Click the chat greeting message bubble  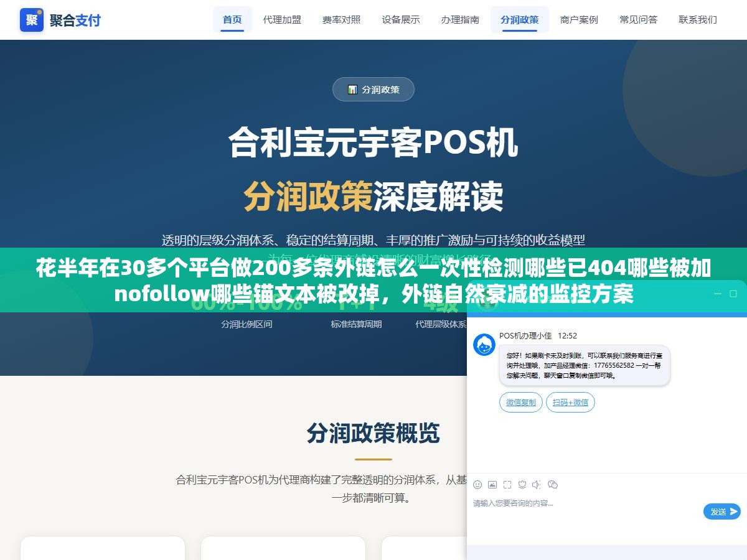tap(585, 366)
